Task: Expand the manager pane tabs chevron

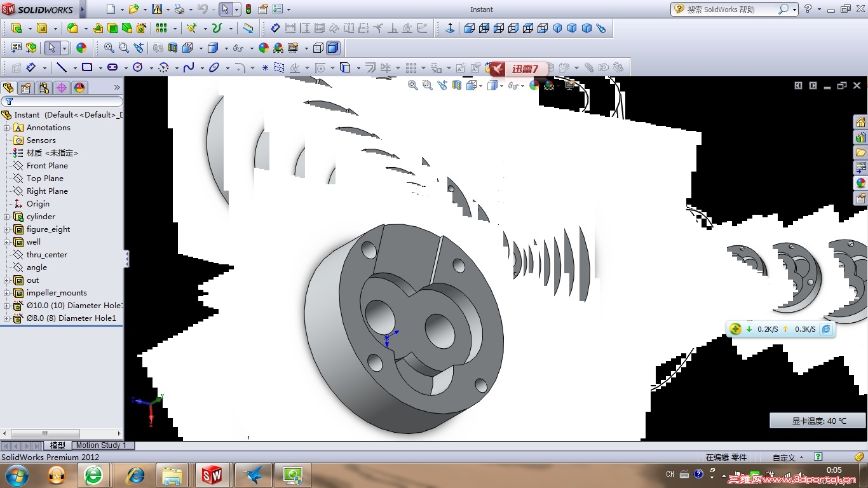Action: coord(117,88)
